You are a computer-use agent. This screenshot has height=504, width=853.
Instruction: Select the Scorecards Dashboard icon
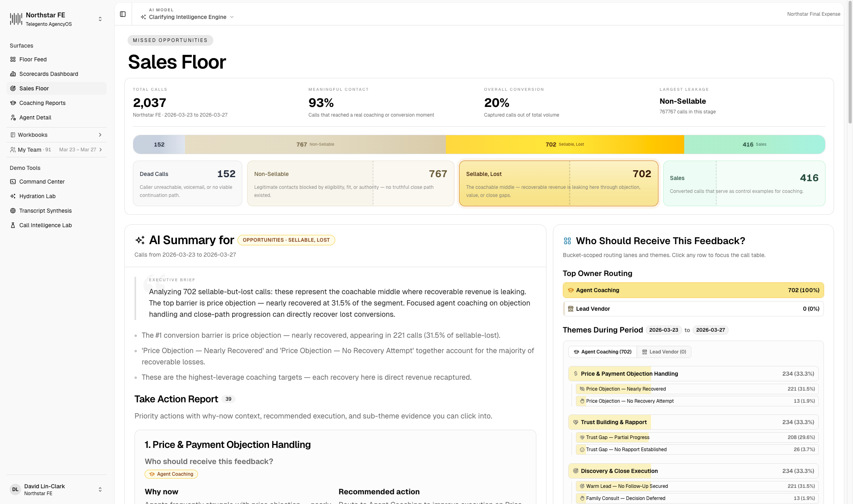click(13, 74)
